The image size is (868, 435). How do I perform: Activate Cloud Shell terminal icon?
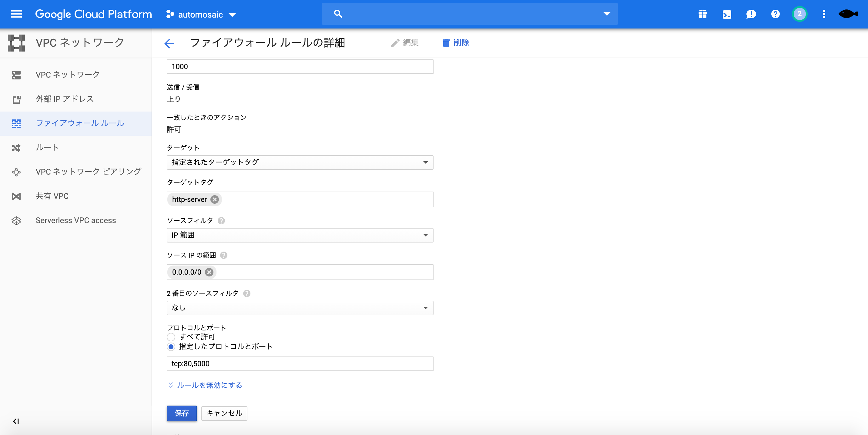pos(727,14)
